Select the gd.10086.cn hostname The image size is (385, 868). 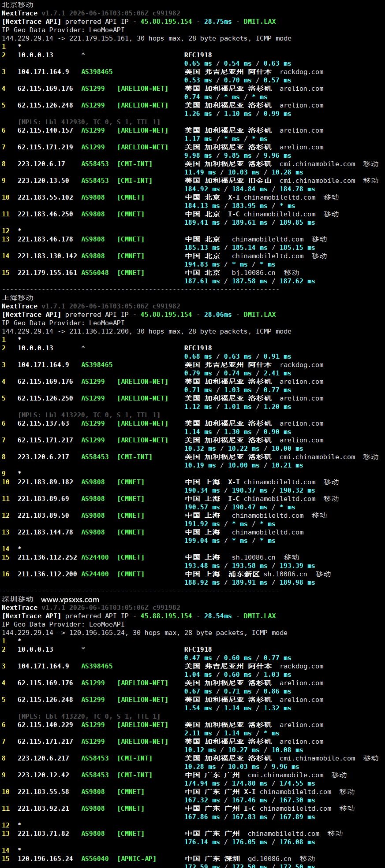point(269,859)
